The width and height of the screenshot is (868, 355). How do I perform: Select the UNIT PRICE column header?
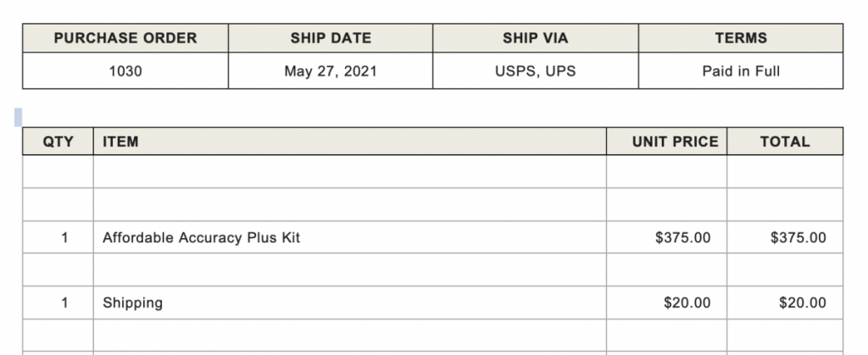(666, 141)
